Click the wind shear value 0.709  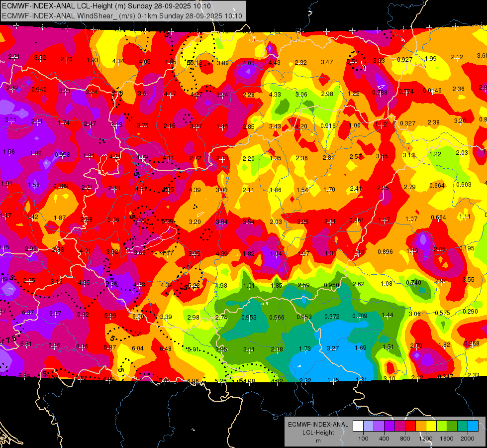click(x=360, y=316)
